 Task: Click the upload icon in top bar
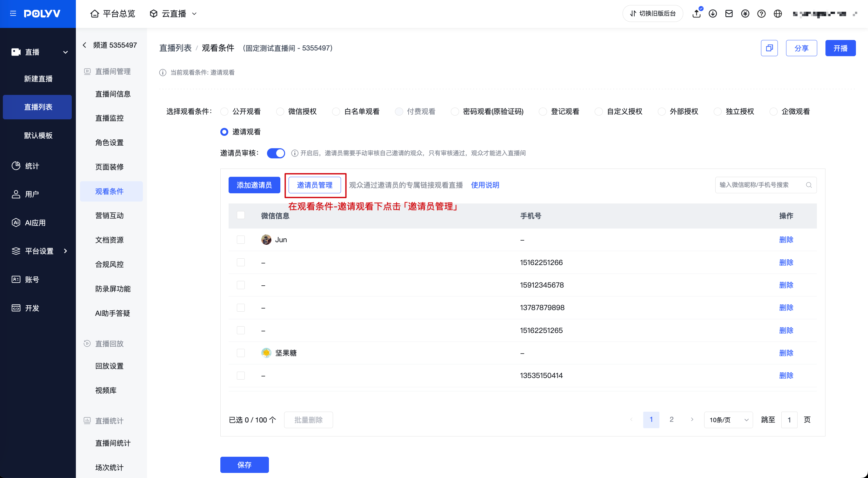[696, 13]
